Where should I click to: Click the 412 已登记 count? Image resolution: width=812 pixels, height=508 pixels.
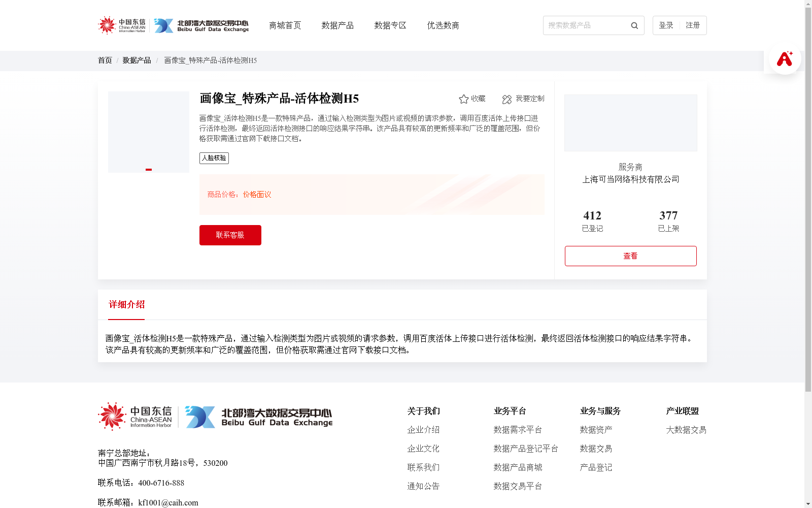tap(592, 221)
